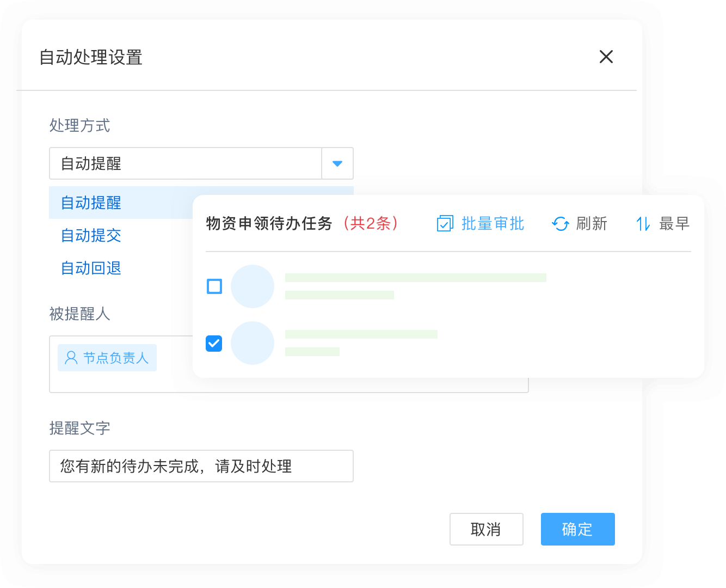Click the circular arrows icon before 刷新
Viewport: 726px width, 588px height.
(561, 223)
